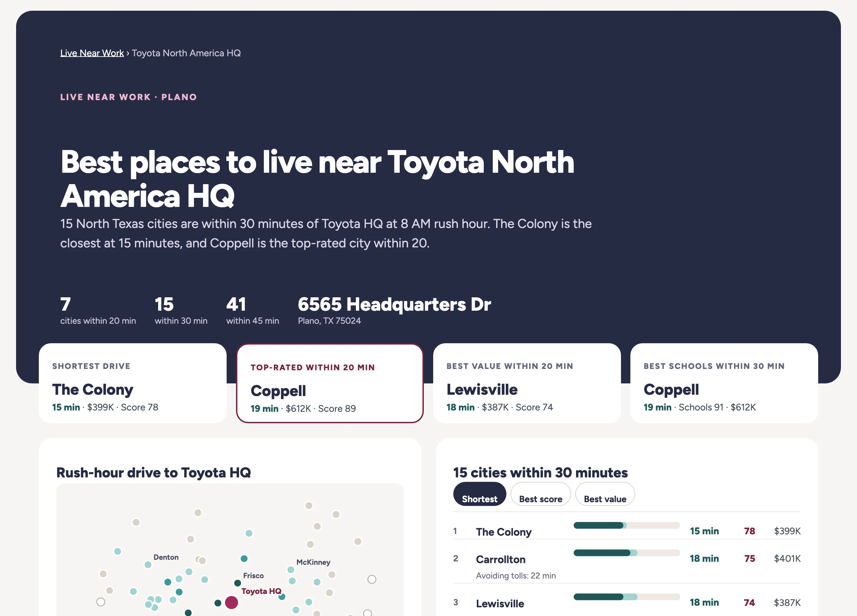Select the Lewisville row in the city list
Viewport: 857px width, 616px height.
click(627, 600)
